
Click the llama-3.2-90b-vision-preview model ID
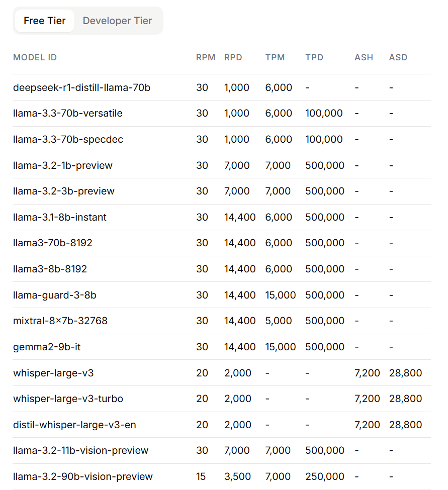click(83, 476)
